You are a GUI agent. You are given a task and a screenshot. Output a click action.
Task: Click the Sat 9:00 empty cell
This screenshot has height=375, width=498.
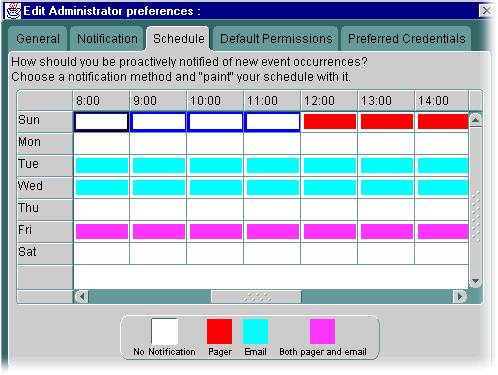pos(159,254)
